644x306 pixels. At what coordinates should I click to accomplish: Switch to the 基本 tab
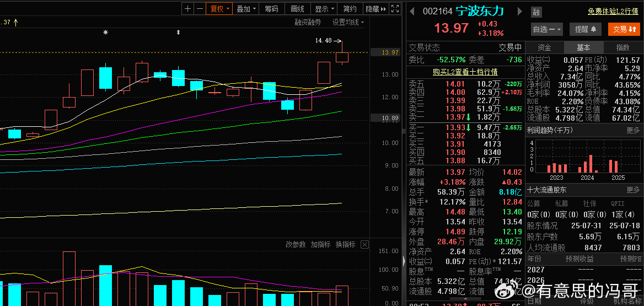pos(583,47)
